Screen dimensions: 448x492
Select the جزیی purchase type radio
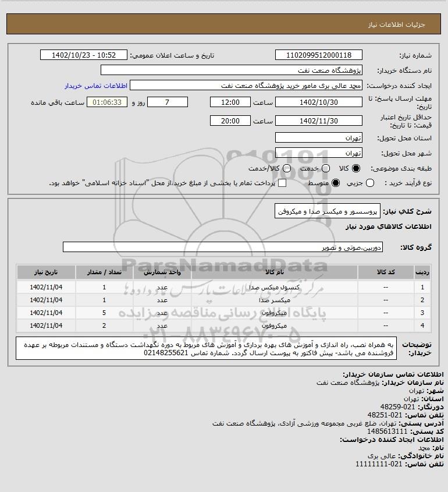coord(370,183)
